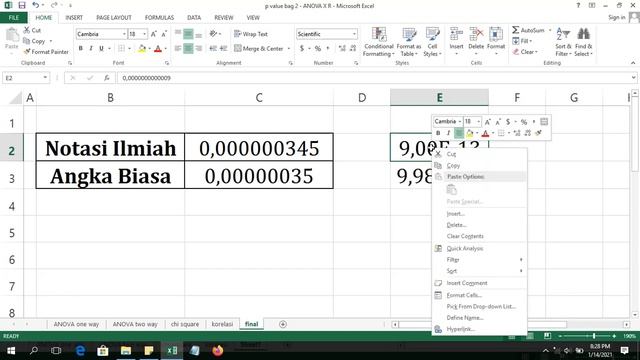
Task: Click the Save icon in quick access toolbar
Action: pos(22,5)
